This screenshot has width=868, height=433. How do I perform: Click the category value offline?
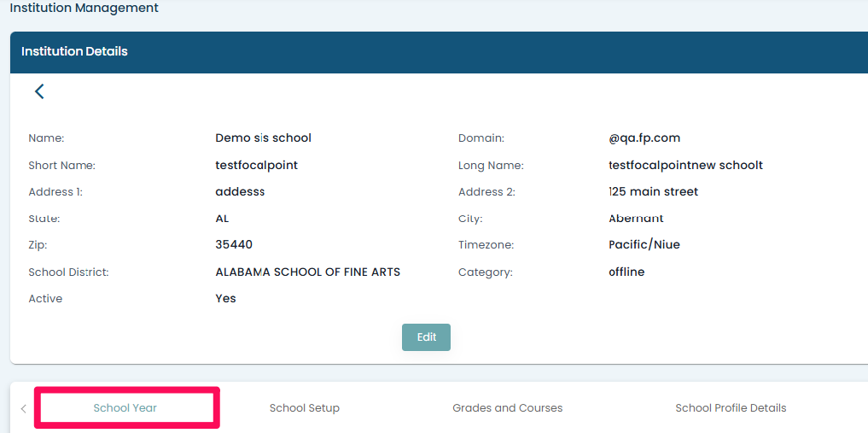pos(626,272)
